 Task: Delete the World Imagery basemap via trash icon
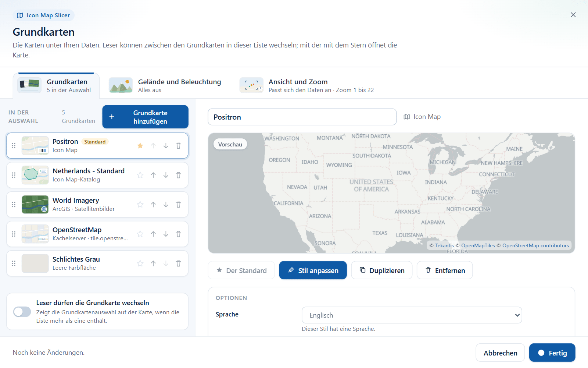[x=178, y=205]
